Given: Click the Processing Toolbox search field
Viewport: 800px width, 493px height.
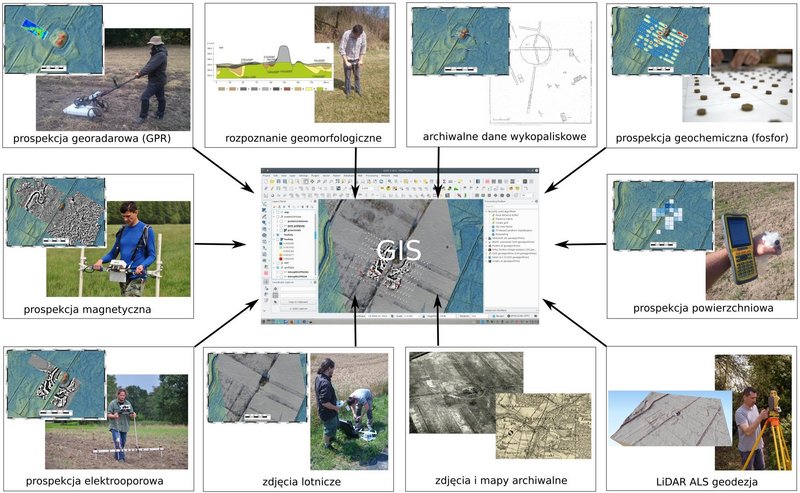Looking at the screenshot, I should coord(511,206).
